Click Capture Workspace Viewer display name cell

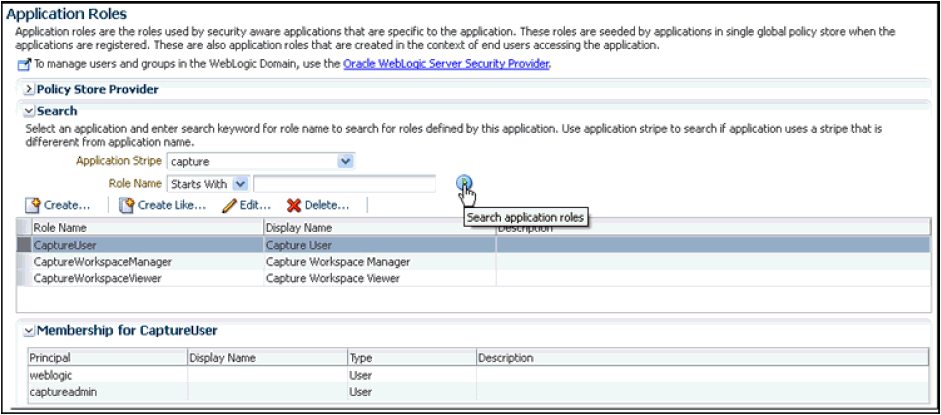click(380, 278)
